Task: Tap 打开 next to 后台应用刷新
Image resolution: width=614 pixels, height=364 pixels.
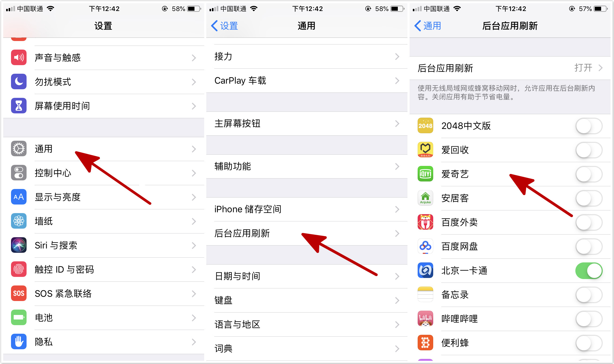Action: (x=584, y=68)
